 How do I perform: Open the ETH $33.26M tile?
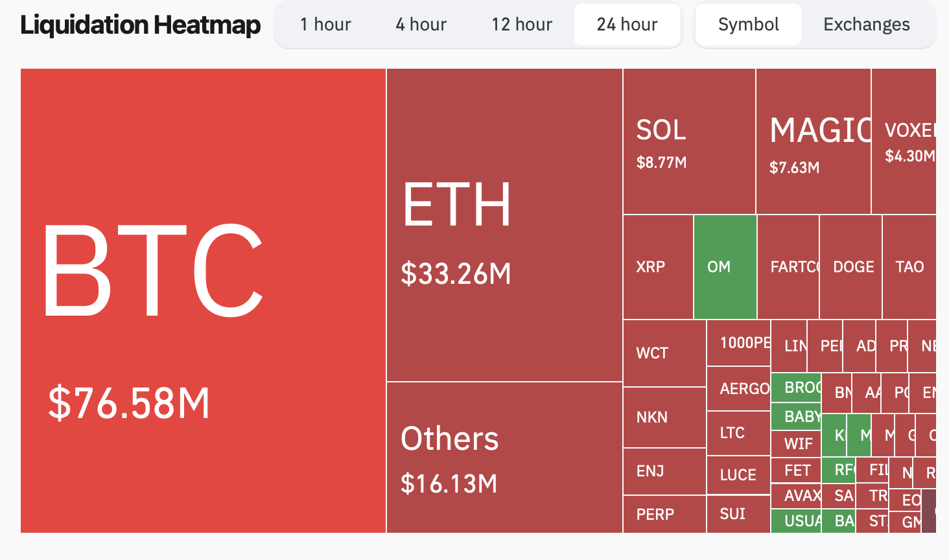[x=504, y=225]
